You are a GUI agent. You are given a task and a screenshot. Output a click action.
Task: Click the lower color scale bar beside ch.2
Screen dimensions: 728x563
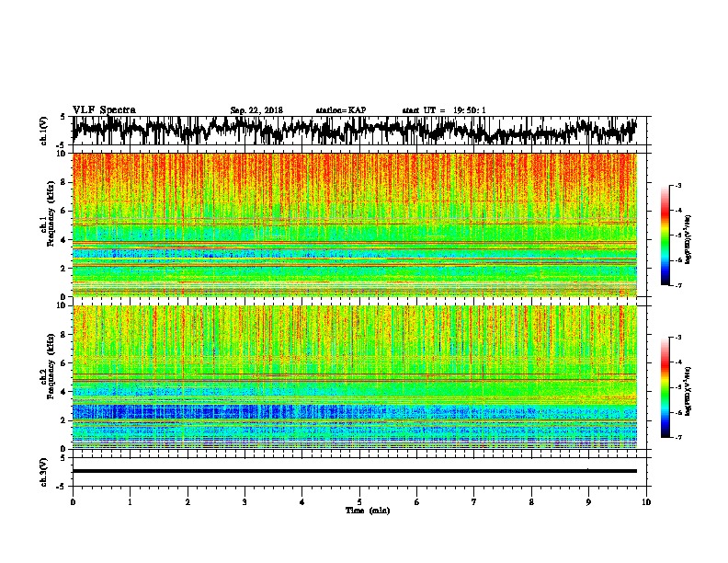665,387
